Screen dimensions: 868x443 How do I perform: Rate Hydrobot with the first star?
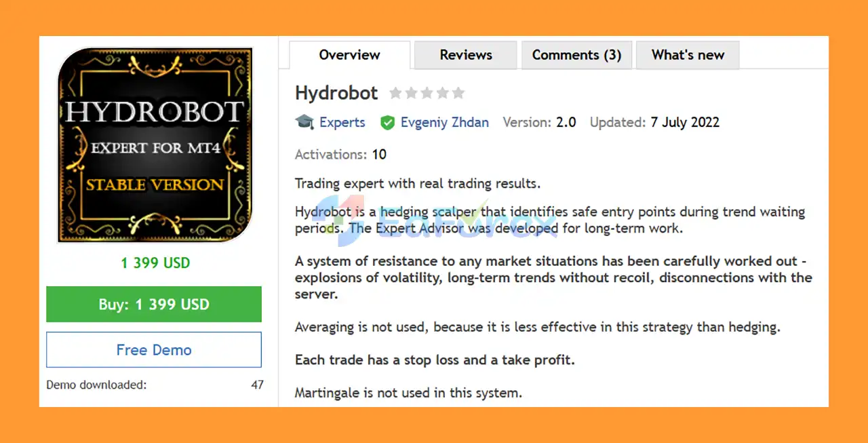pos(395,93)
